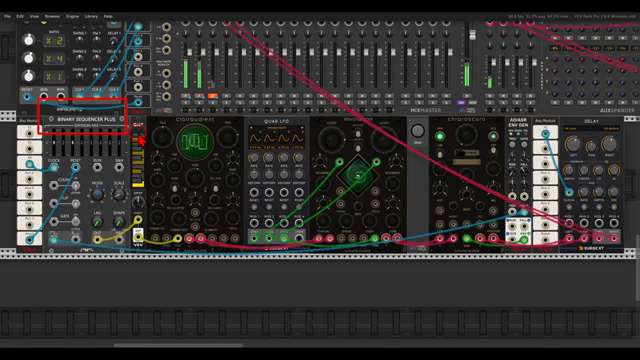640x360 pixels.
Task: Toggle the Binary Sequencer GATE on/clock switch
Action: click(x=76, y=221)
